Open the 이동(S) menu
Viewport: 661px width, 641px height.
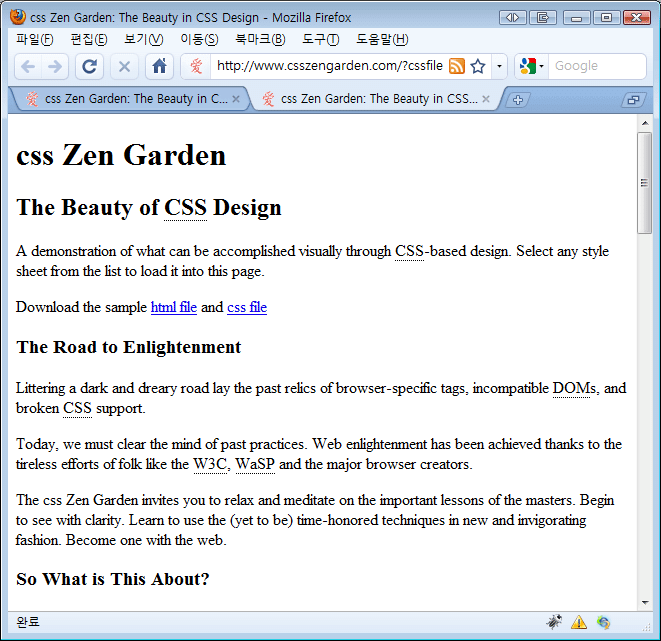tap(199, 40)
